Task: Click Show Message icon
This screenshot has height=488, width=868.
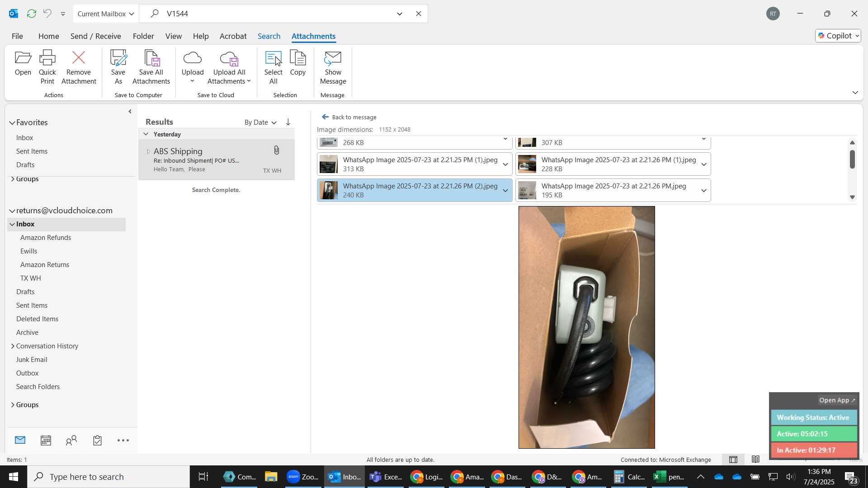Action: [333, 68]
